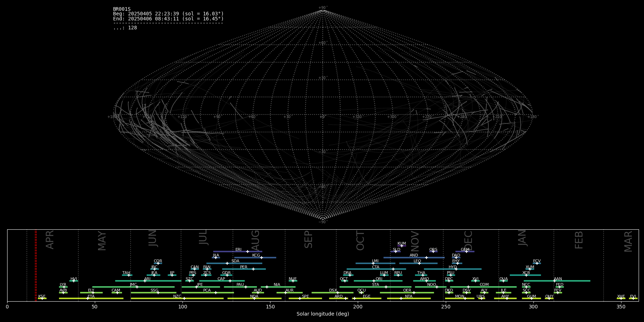Select the URS shower label
Image resolution: width=644 pixels, height=322 pixels.
point(480,297)
